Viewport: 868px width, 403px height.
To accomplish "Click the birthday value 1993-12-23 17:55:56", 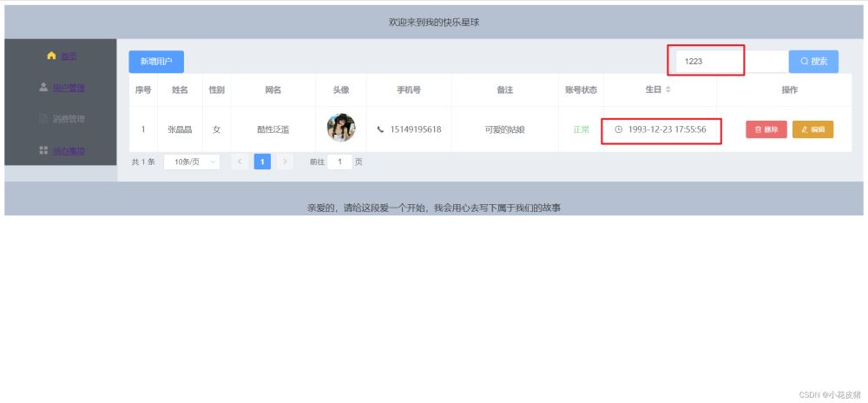I will (667, 129).
